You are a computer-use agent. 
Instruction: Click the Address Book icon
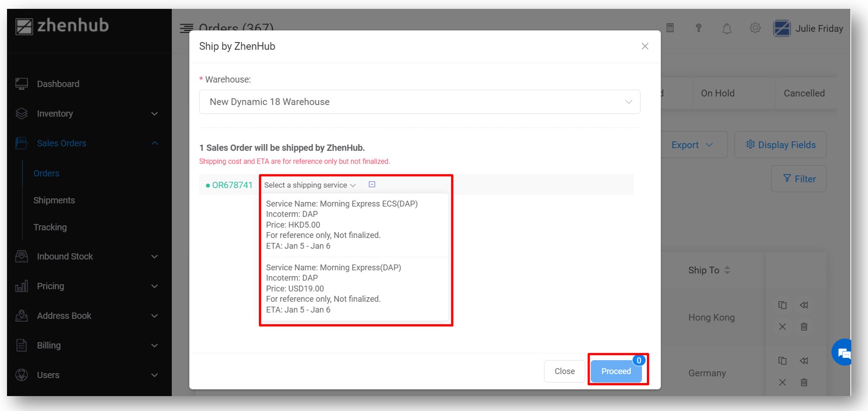point(21,316)
